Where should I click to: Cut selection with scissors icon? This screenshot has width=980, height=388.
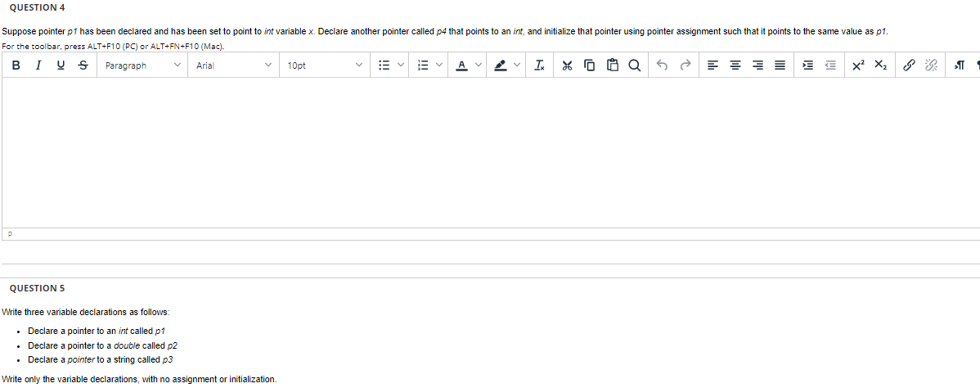coord(567,65)
